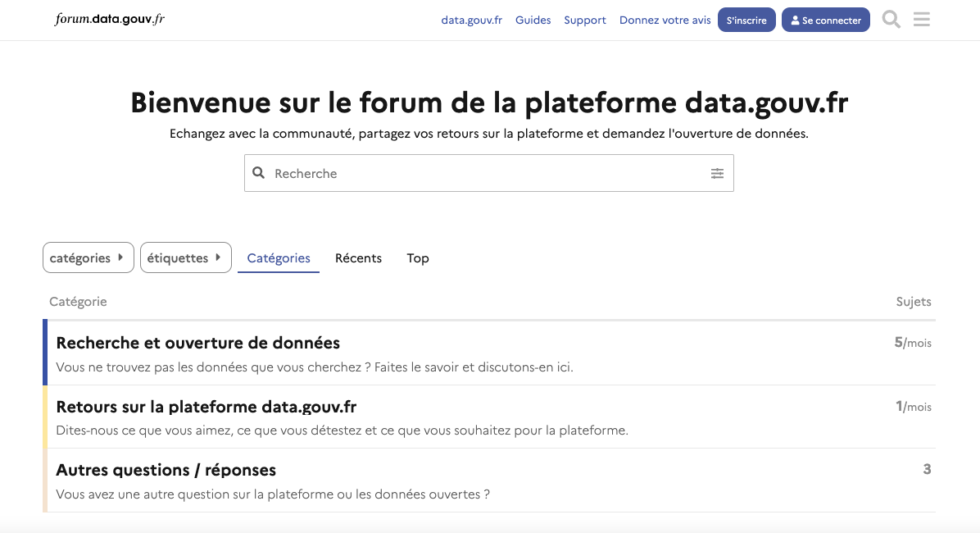980x533 pixels.
Task: Click description 'Vous avez une autre question'
Action: 273,494
